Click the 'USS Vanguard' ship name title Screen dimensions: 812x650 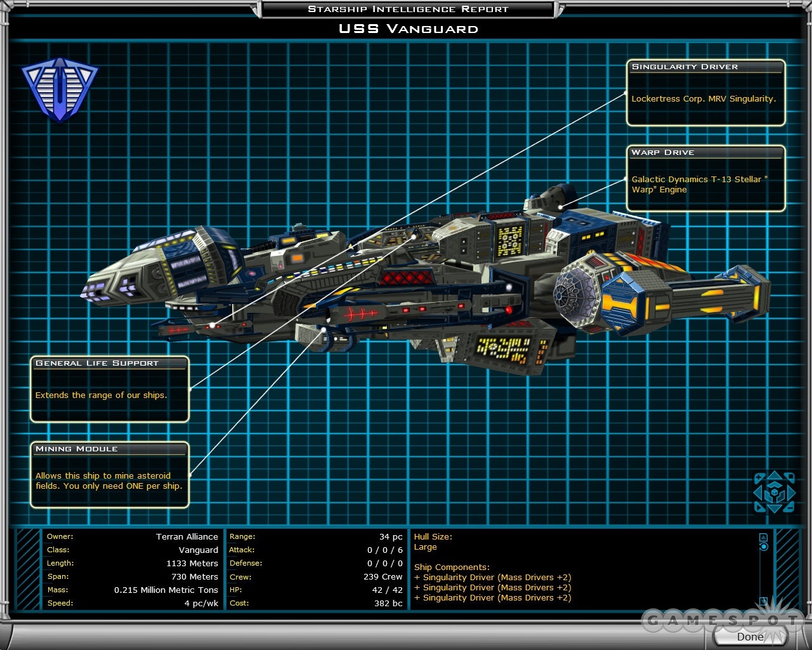tap(409, 29)
